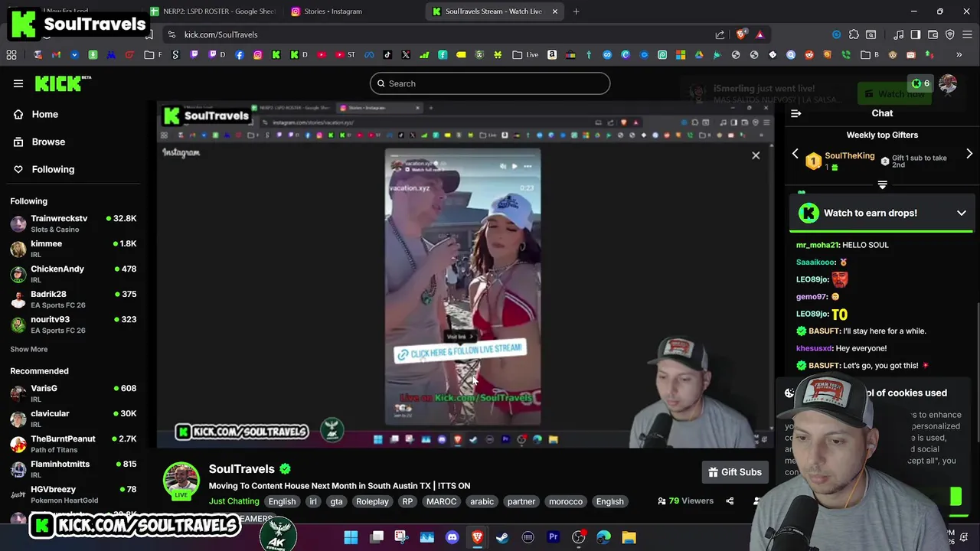Collapse the Watch to earn drops banner

tap(962, 213)
